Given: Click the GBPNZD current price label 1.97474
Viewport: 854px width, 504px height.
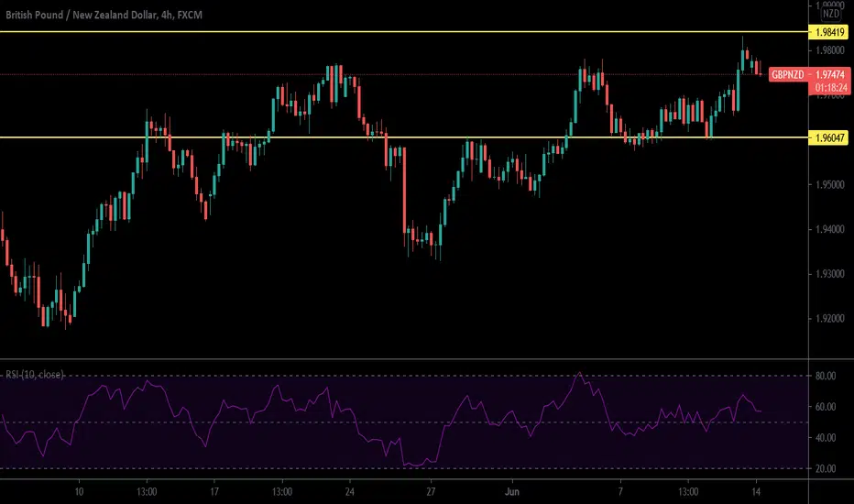Looking at the screenshot, I should (x=809, y=74).
